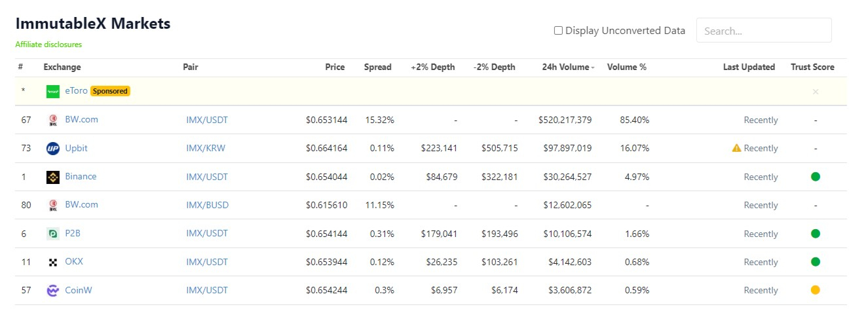Open P2B IMX/USDT pair link
Image resolution: width=868 pixels, height=311 pixels.
(207, 234)
